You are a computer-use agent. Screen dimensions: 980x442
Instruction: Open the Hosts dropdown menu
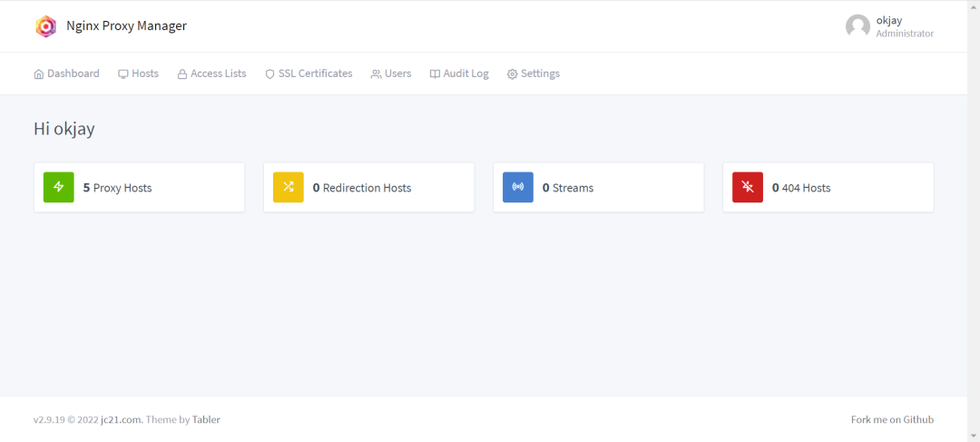pos(138,74)
